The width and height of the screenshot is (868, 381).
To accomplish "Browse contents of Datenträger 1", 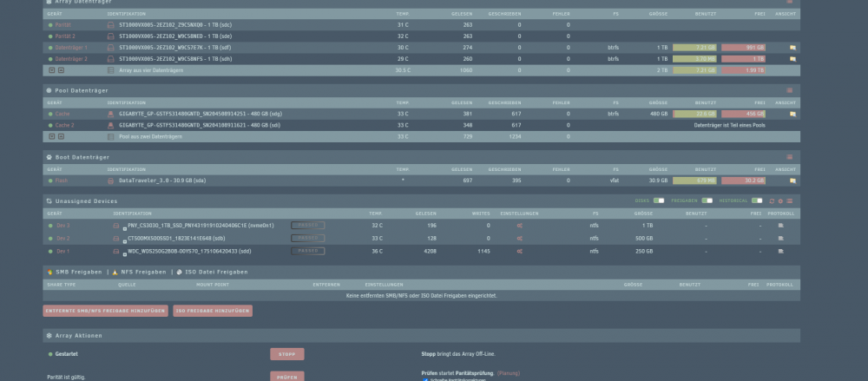I will pyautogui.click(x=792, y=48).
